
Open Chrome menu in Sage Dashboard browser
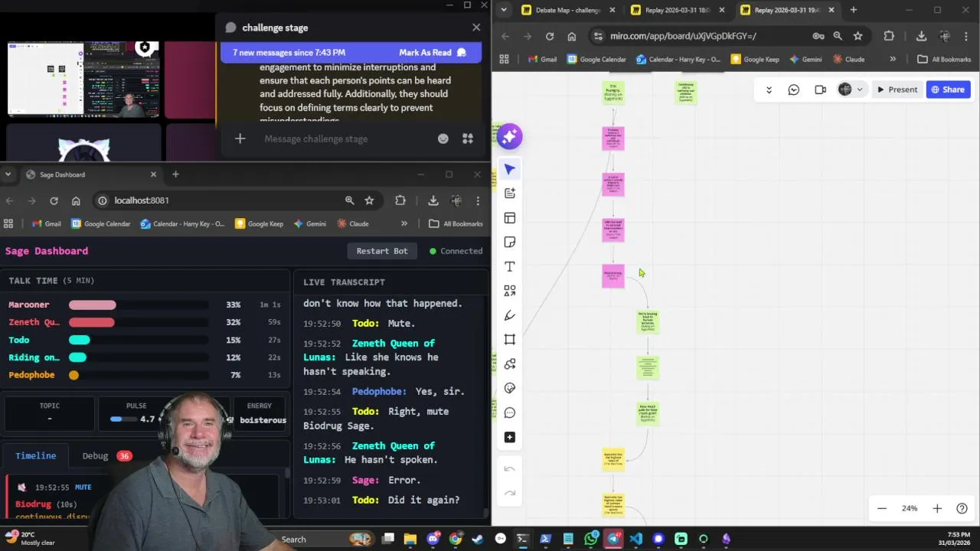[478, 201]
